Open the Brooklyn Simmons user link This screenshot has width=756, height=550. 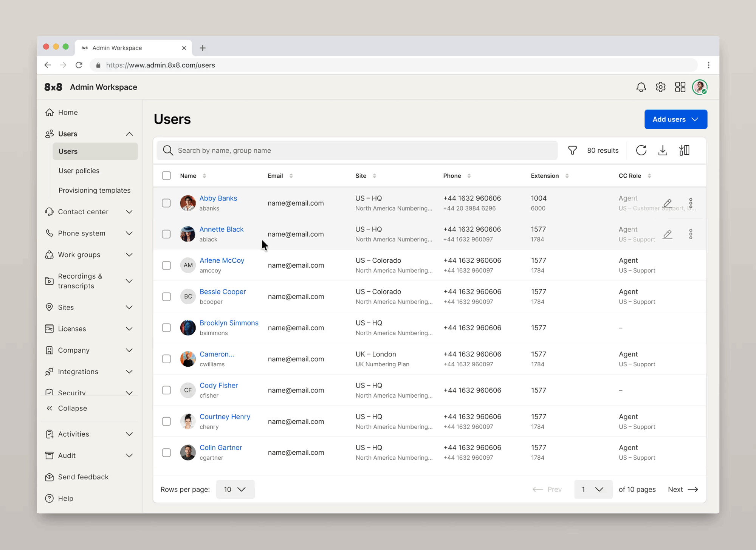coord(229,323)
